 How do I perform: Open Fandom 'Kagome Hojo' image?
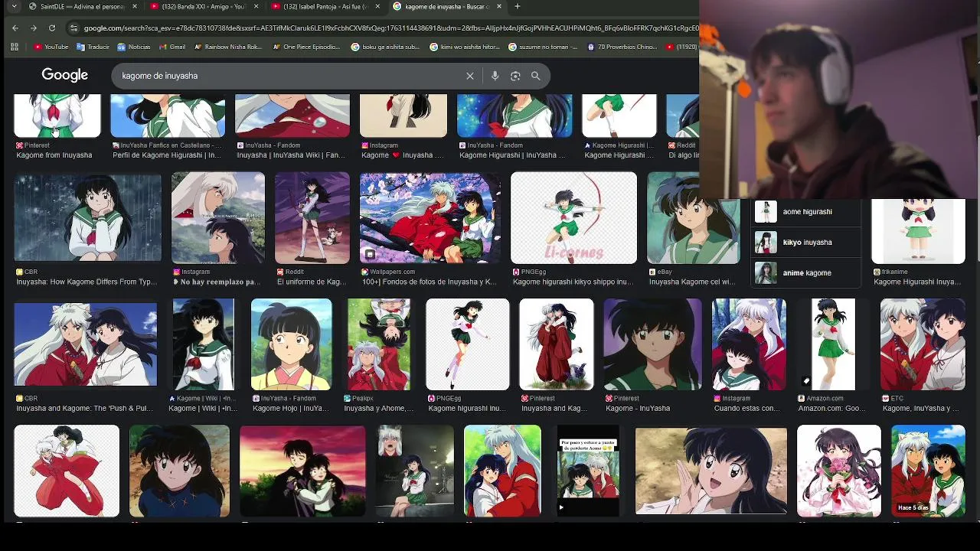(292, 344)
